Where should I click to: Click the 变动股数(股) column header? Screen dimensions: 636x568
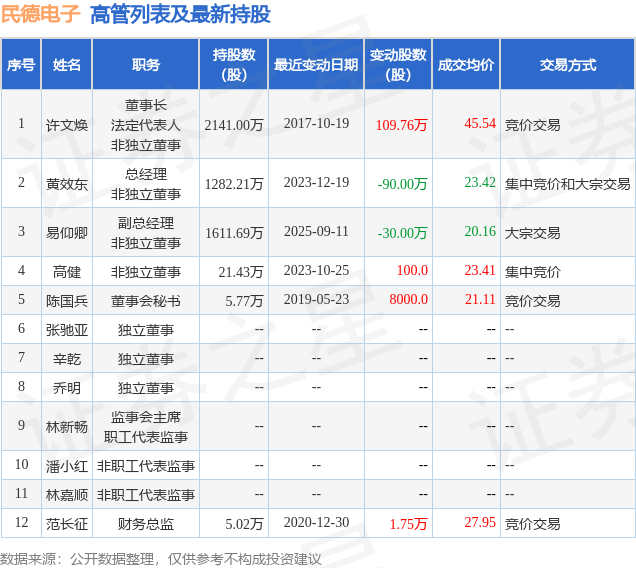tap(398, 65)
